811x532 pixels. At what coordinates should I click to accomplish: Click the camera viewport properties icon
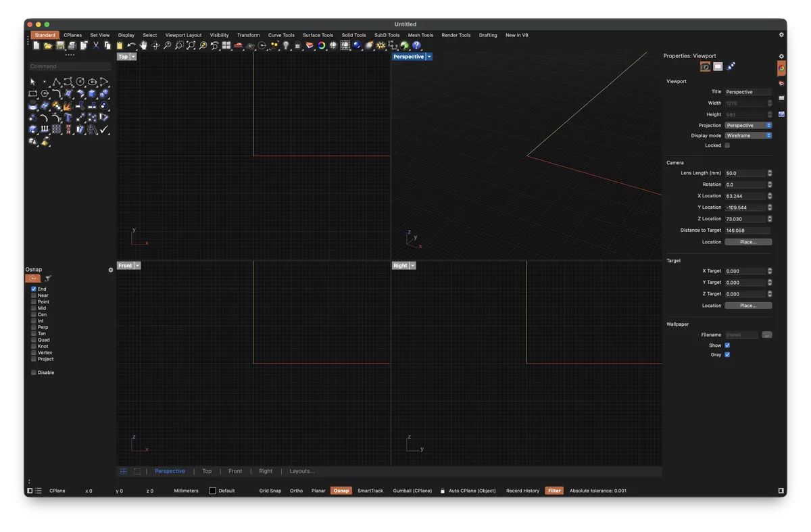pos(705,66)
